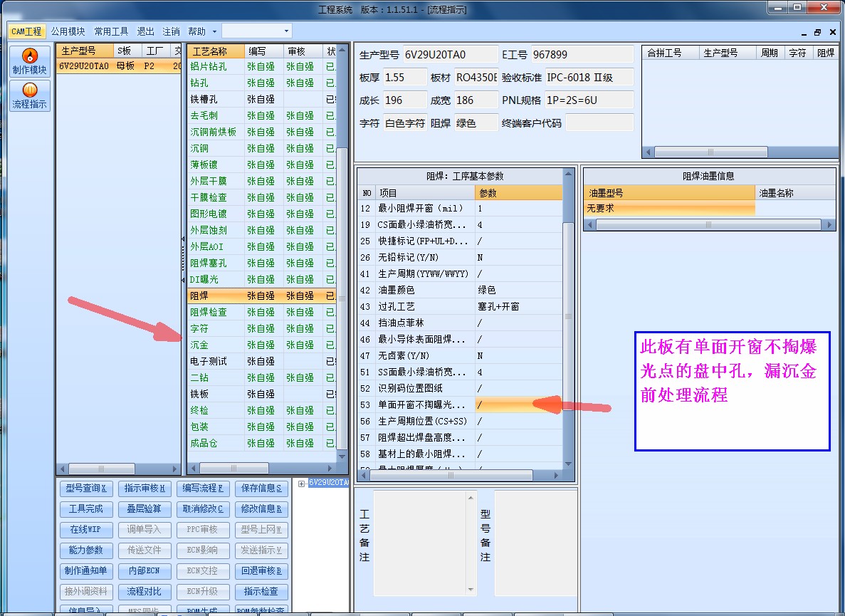Open the 帮助 menu
The image size is (845, 616).
click(196, 31)
